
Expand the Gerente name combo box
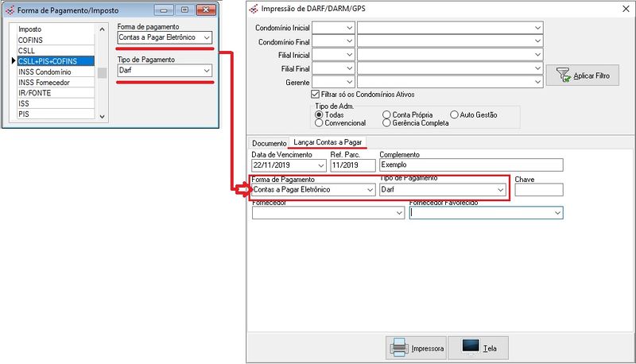pyautogui.click(x=537, y=81)
